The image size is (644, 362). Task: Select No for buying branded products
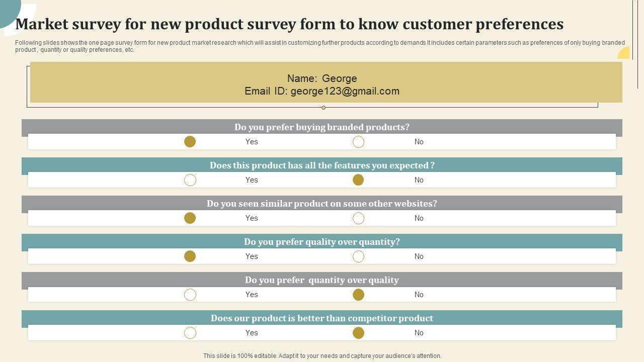(x=358, y=142)
